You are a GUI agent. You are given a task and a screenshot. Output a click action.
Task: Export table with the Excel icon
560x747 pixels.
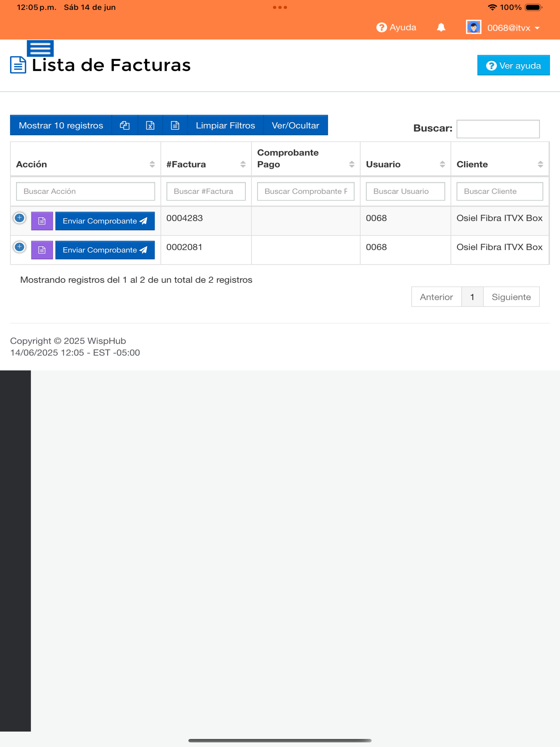[x=150, y=125]
